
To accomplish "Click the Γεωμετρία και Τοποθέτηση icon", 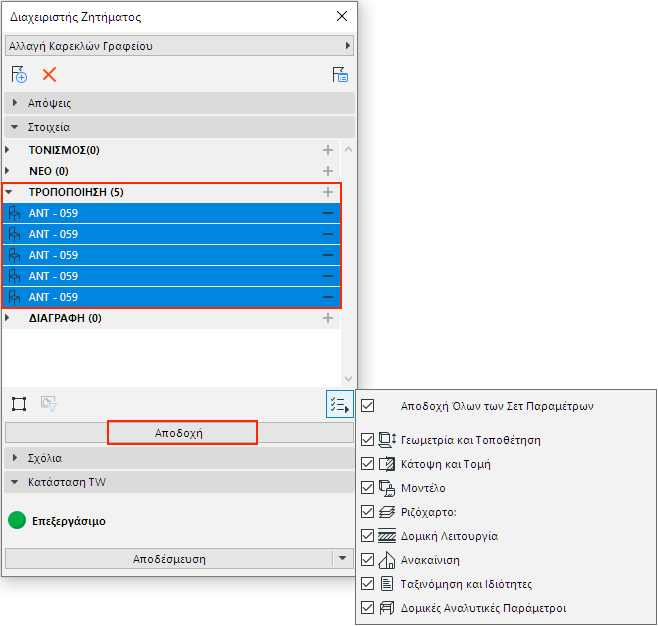I will click(x=387, y=440).
